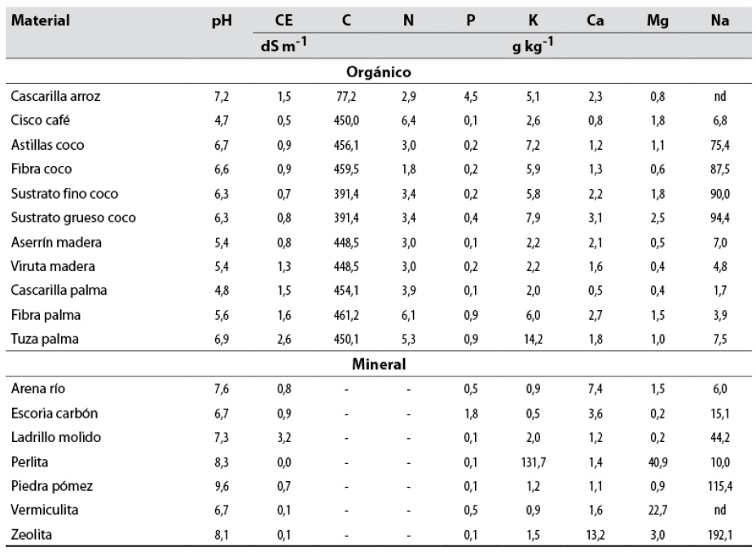Click Zeolita's Na value 192,1

pos(719,536)
